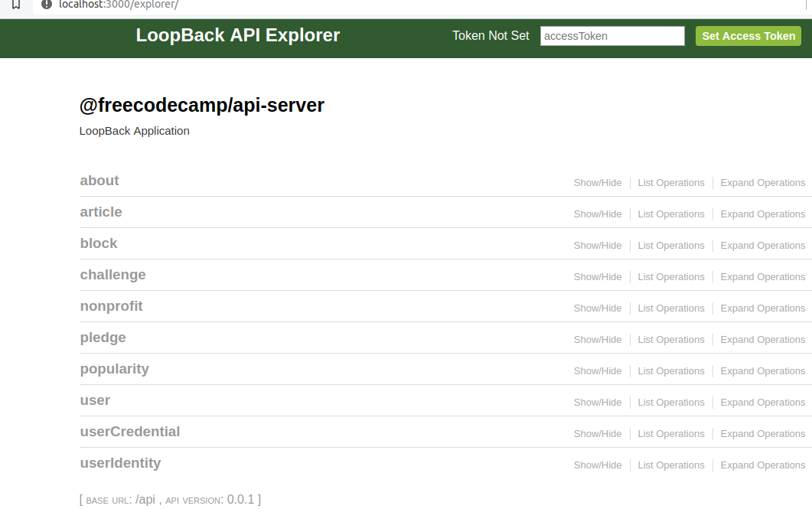Open the userCredential resource section
The image size is (812, 509).
pyautogui.click(x=130, y=432)
